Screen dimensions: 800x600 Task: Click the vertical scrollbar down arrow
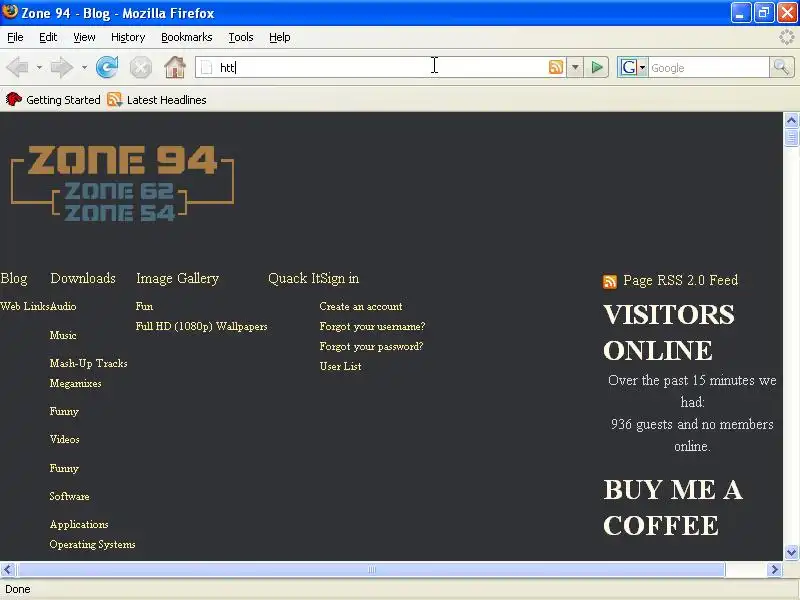coord(791,552)
